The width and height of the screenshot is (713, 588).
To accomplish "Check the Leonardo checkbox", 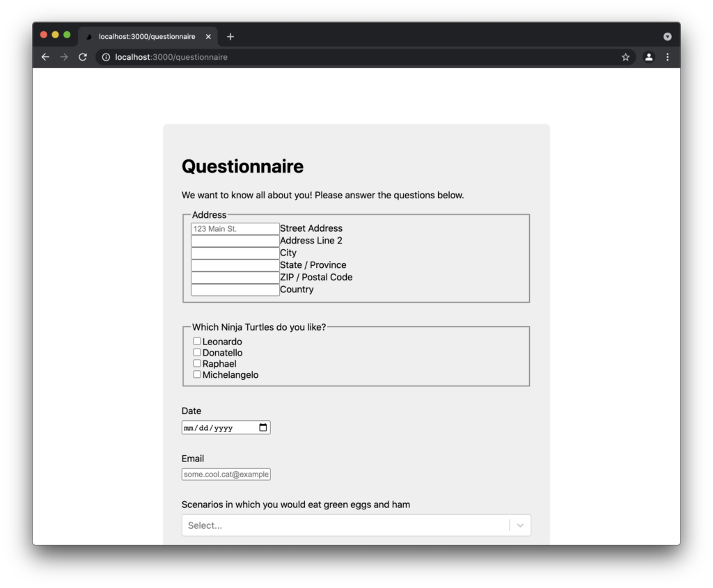I will click(197, 342).
